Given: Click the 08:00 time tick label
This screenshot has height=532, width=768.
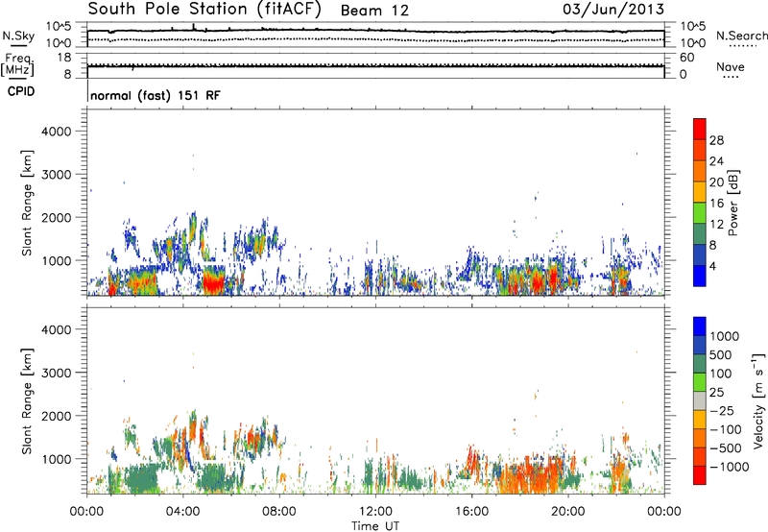Looking at the screenshot, I should pyautogui.click(x=278, y=512).
